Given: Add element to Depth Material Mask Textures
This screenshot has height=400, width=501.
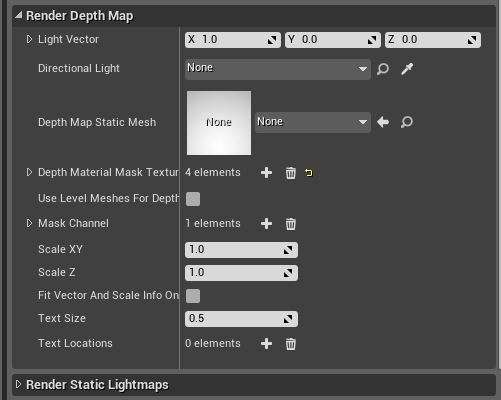Looking at the screenshot, I should click(x=266, y=173).
